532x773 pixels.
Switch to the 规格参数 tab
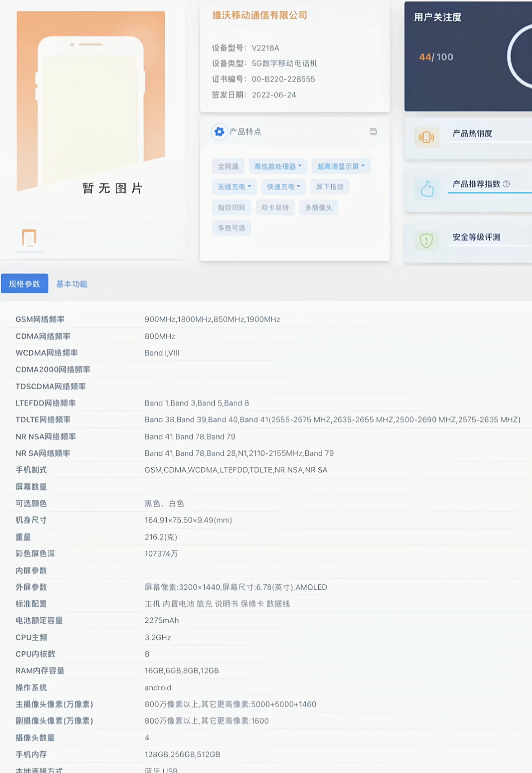coord(24,284)
